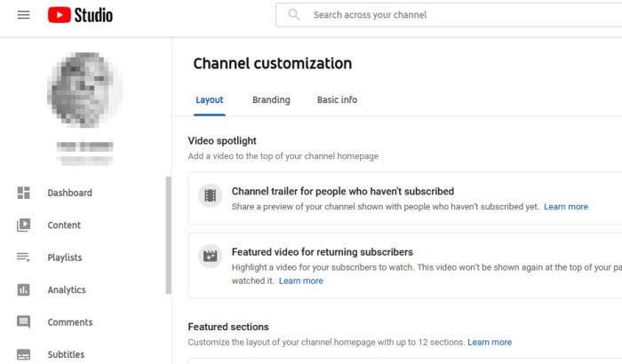The image size is (622, 364).
Task: Click the YouTube Studio logo
Action: tap(80, 15)
